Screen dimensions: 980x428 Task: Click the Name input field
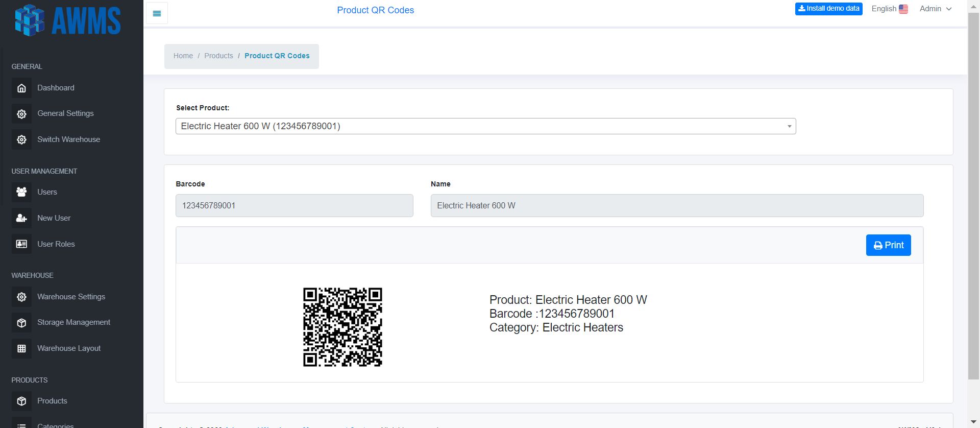click(677, 205)
